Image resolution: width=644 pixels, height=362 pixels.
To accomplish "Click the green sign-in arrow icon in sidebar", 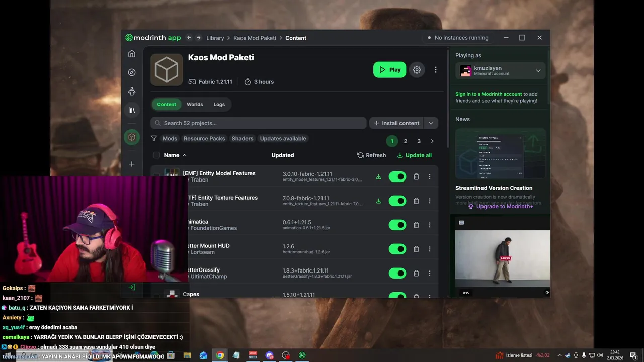I will (x=132, y=287).
